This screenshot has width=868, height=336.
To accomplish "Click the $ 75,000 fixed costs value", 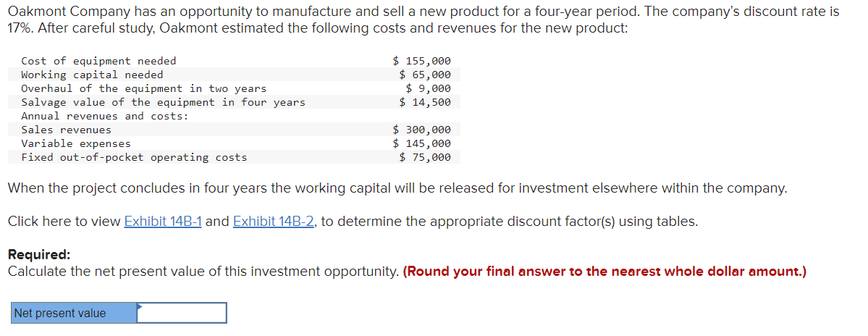I will (x=425, y=157).
